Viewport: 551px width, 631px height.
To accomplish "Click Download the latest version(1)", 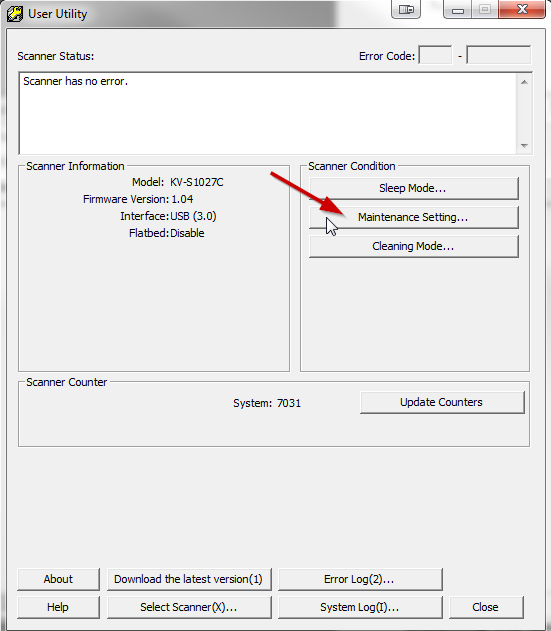I will [189, 579].
